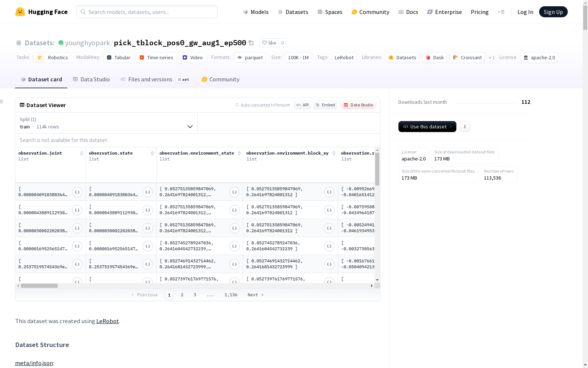
Task: Click the Embed button
Action: pos(325,105)
